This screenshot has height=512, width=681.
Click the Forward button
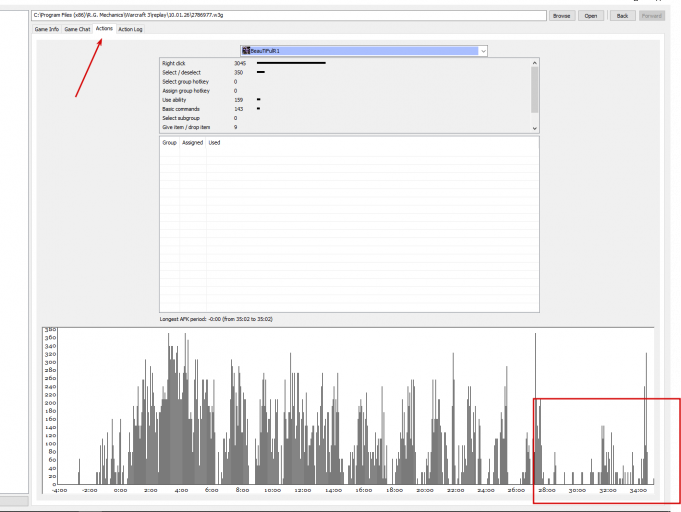651,16
